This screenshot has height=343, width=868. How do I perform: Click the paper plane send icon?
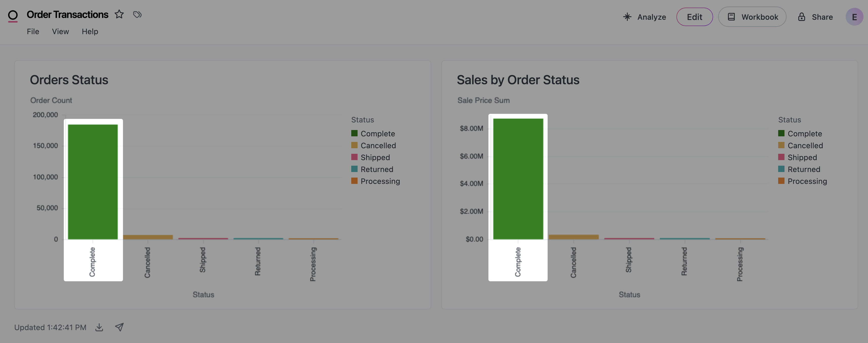[119, 327]
